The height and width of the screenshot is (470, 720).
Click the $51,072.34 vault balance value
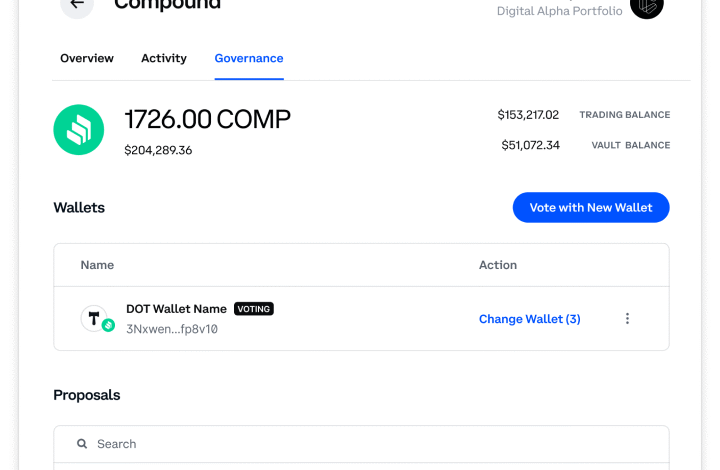click(530, 145)
